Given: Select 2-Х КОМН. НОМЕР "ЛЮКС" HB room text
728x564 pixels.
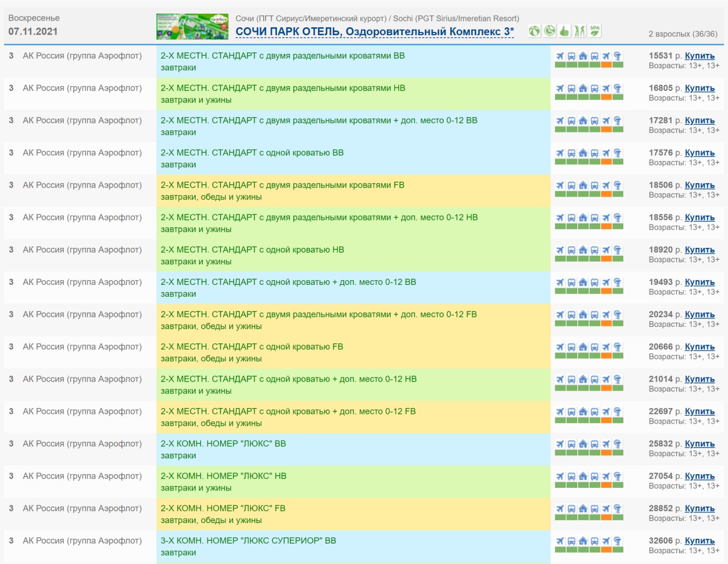Looking at the screenshot, I should tap(224, 477).
